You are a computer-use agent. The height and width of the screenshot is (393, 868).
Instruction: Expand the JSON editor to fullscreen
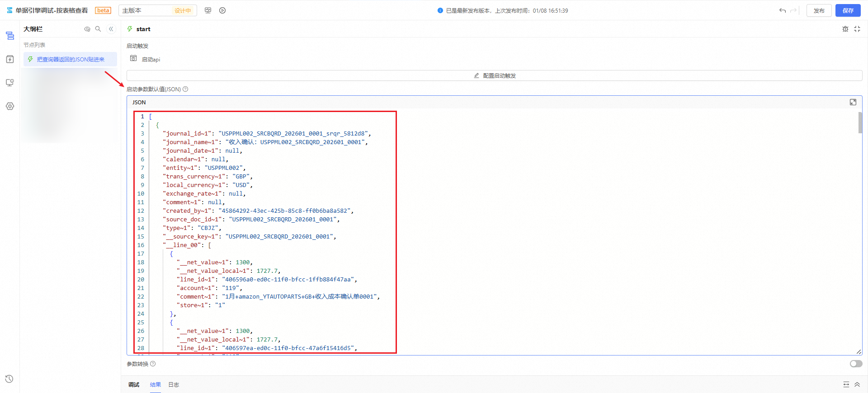[853, 102]
